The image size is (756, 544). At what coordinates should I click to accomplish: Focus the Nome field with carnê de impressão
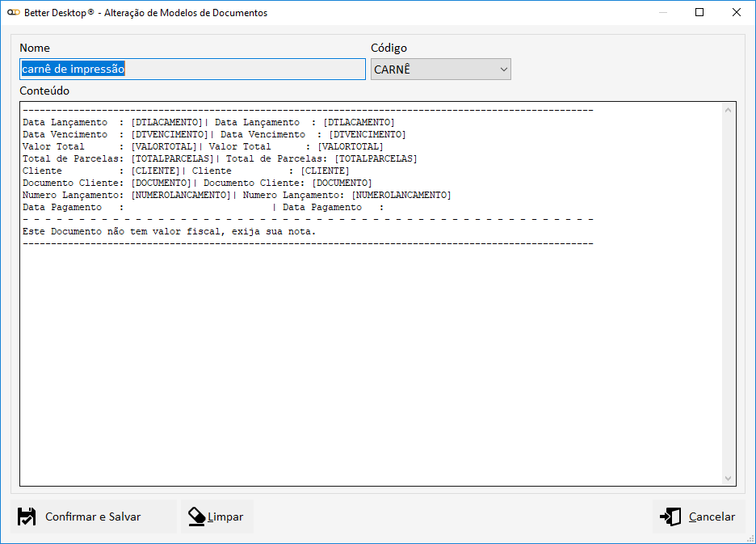(x=192, y=70)
